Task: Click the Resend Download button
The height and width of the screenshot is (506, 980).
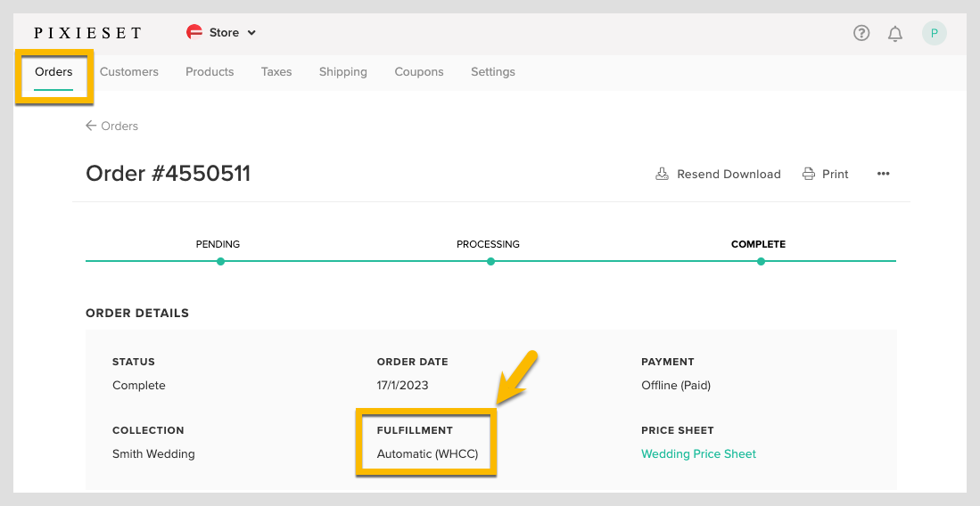Action: (x=718, y=174)
